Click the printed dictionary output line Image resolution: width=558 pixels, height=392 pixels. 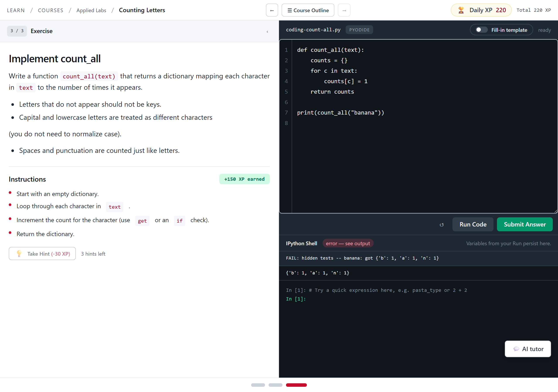pos(317,273)
